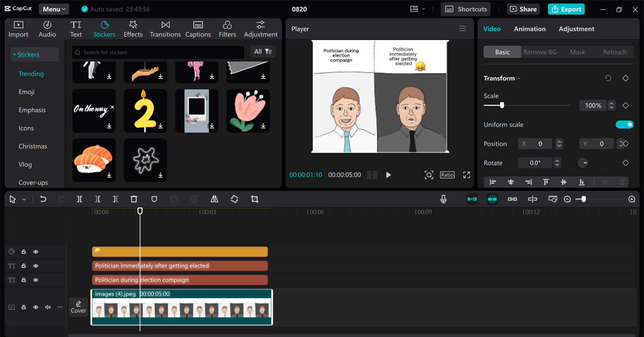Download the neon star outline sticker
Viewport: 644px width, 337px height.
160,175
